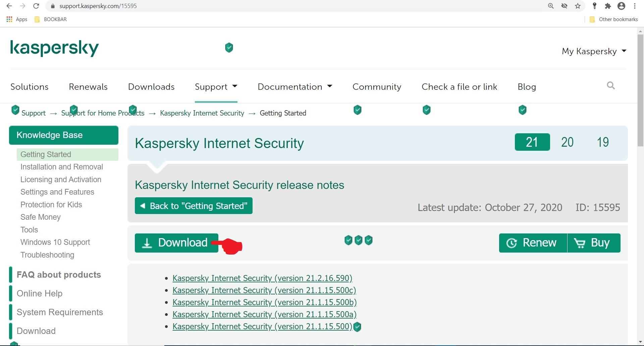Image resolution: width=644 pixels, height=346 pixels.
Task: Click Back to "Getting Started" button
Action: [194, 206]
